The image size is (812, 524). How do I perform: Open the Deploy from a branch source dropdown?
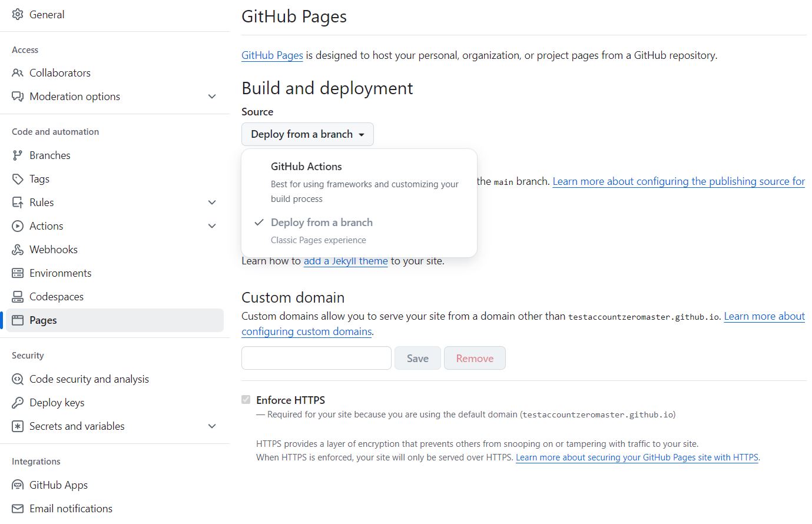coord(307,134)
